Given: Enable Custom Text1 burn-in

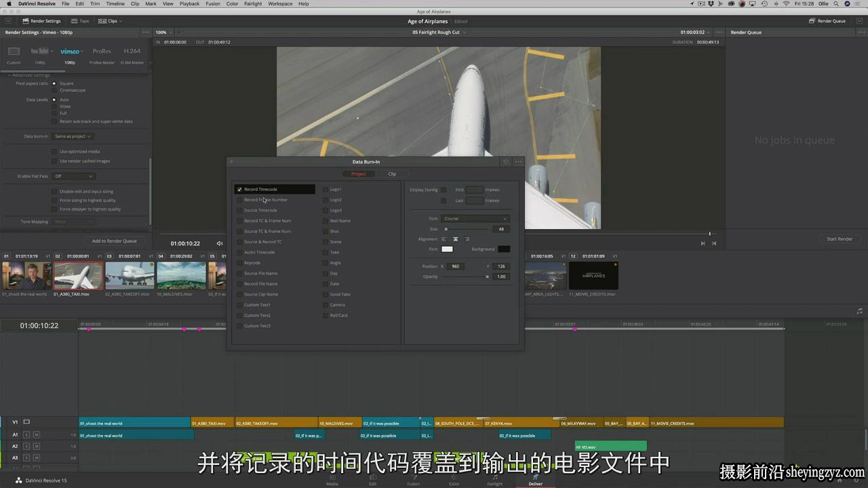Looking at the screenshot, I should tap(239, 305).
